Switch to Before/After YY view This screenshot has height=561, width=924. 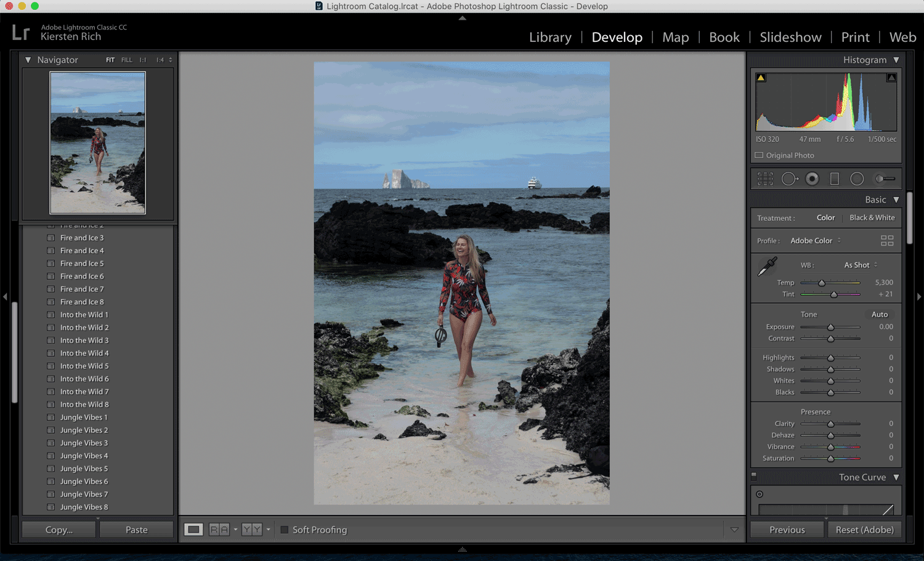252,530
